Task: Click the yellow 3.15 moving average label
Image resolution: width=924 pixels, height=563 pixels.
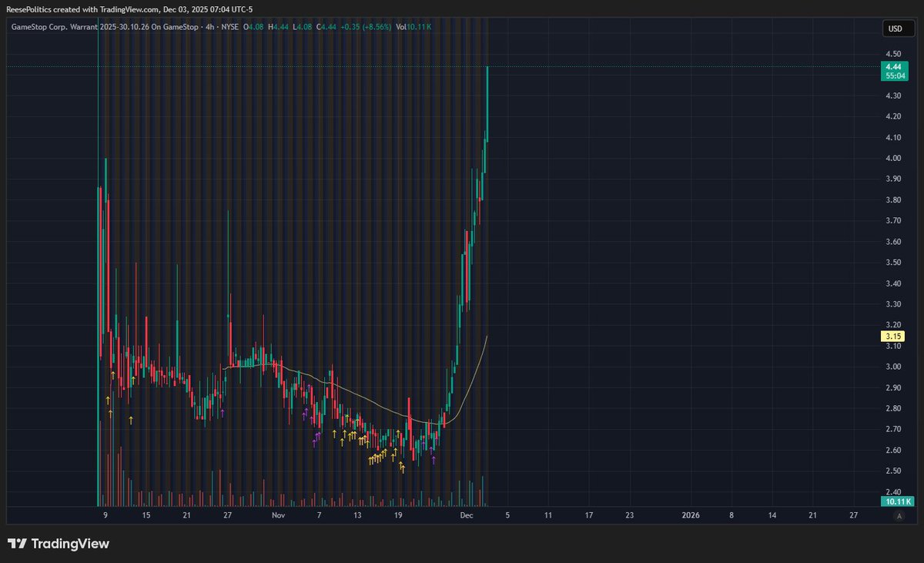Action: coord(893,337)
